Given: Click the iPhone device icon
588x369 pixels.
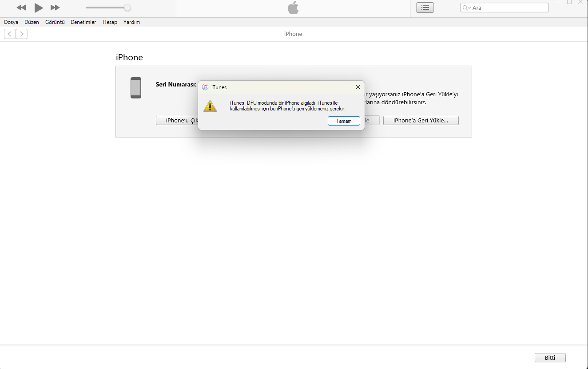Looking at the screenshot, I should pyautogui.click(x=136, y=88).
